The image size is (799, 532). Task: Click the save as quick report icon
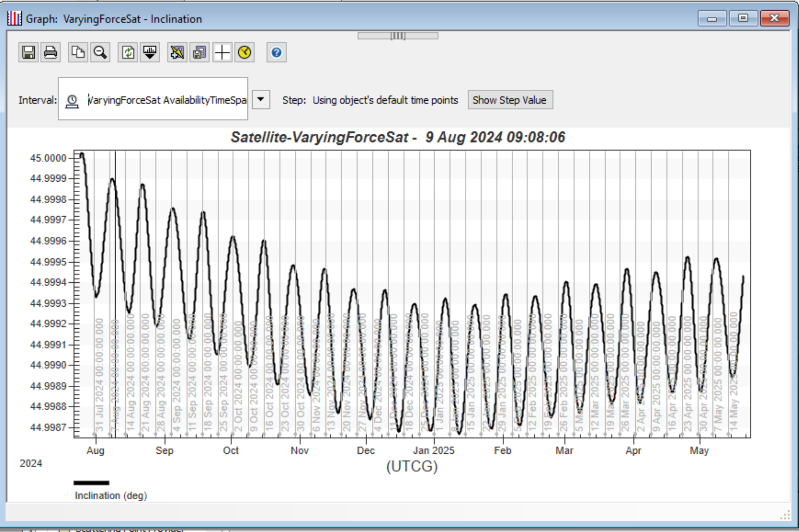[199, 53]
